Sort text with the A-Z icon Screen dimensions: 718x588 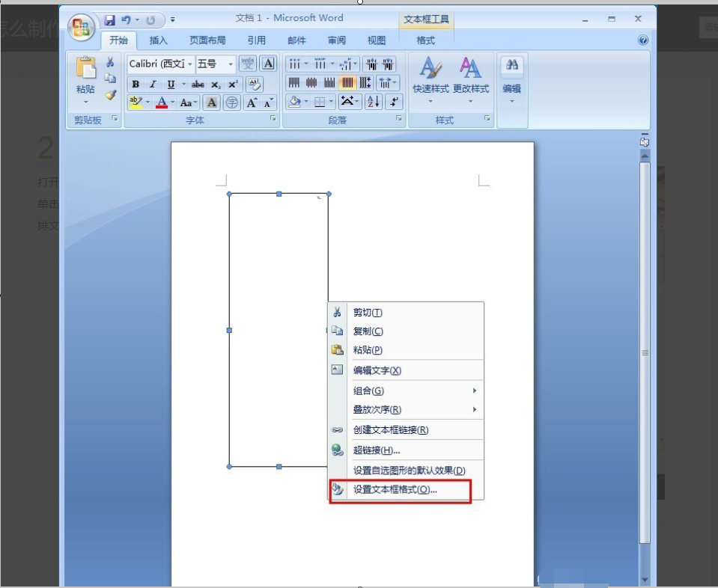click(373, 102)
